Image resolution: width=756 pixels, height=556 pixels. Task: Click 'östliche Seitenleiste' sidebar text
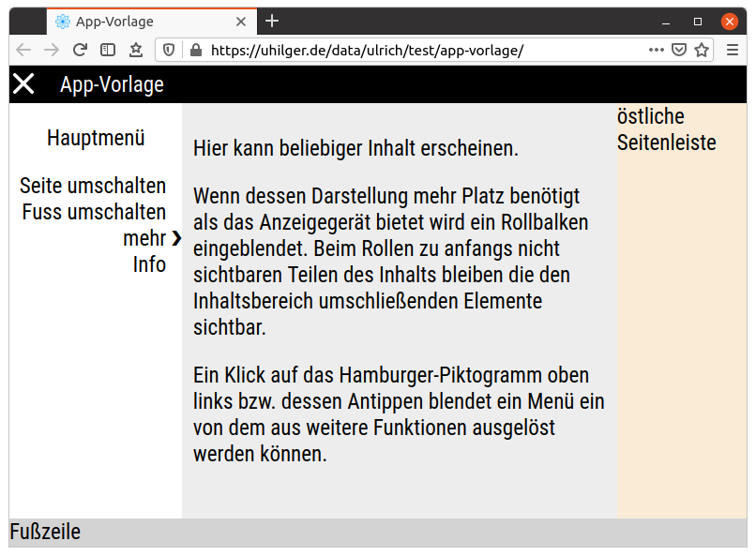coord(666,129)
